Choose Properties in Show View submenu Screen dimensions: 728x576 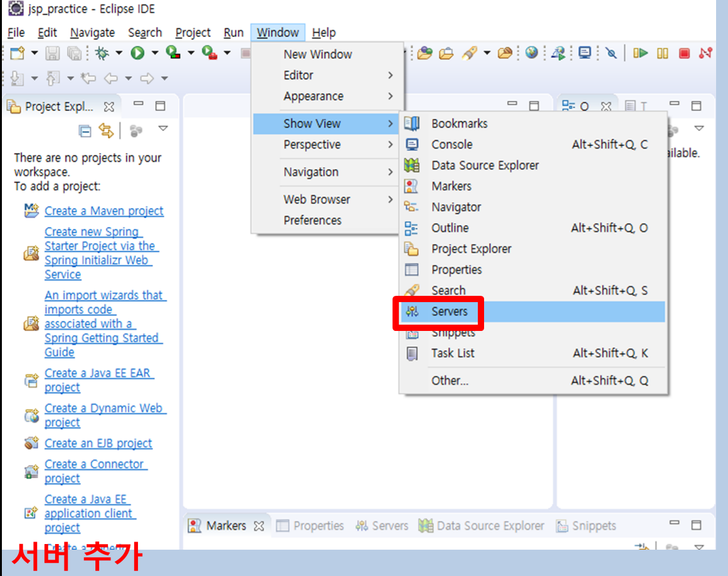533,270
